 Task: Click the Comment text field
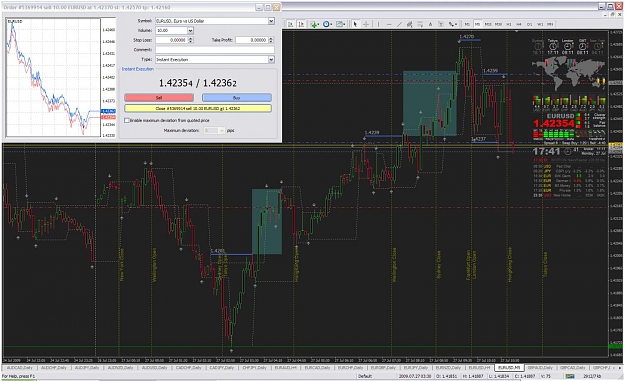click(x=215, y=49)
